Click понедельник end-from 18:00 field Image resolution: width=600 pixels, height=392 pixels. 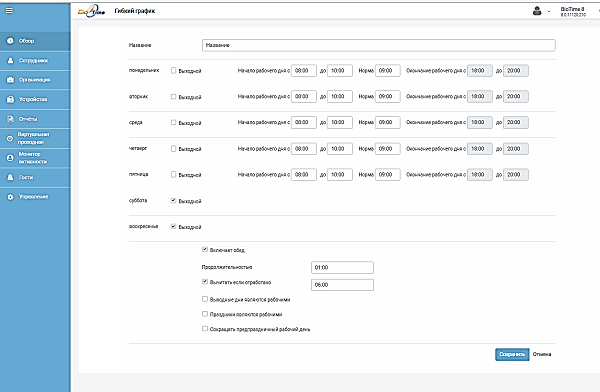click(x=480, y=70)
